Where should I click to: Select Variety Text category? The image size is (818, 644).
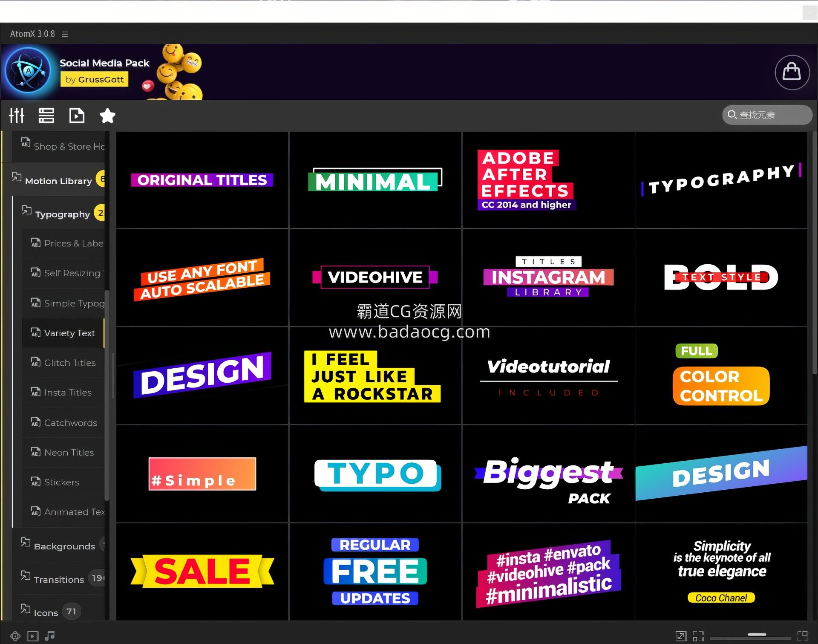(x=63, y=333)
